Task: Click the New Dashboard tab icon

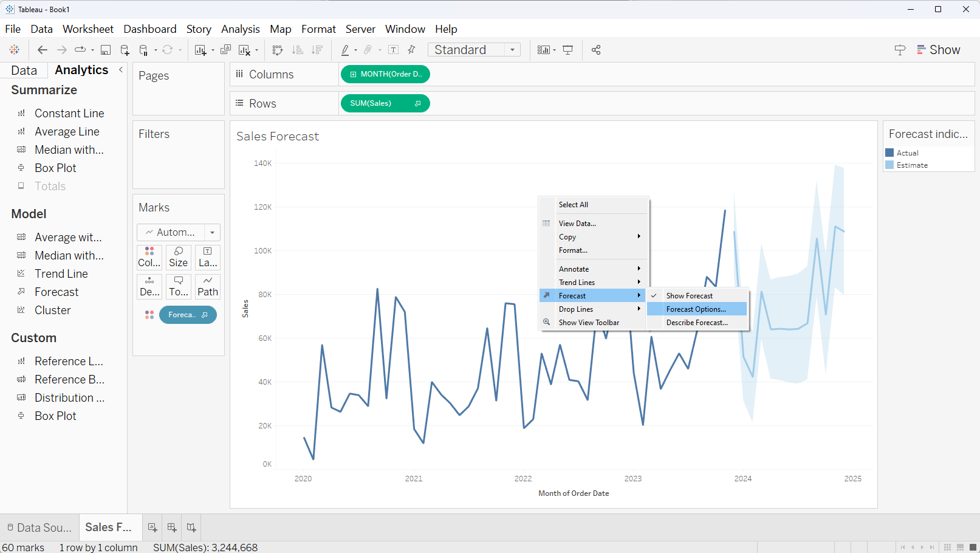Action: [x=172, y=527]
